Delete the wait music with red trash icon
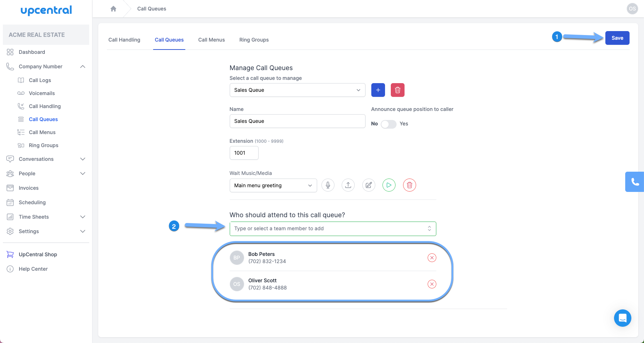 pyautogui.click(x=409, y=185)
